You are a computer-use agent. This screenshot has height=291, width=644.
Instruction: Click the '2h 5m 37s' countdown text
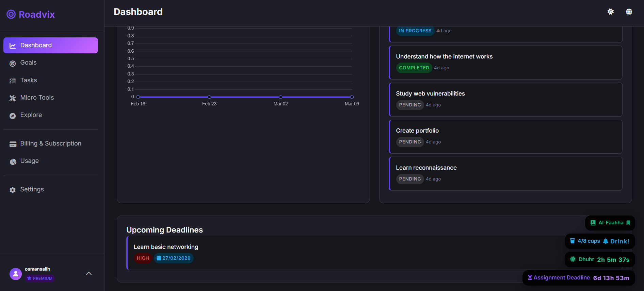coord(613,260)
